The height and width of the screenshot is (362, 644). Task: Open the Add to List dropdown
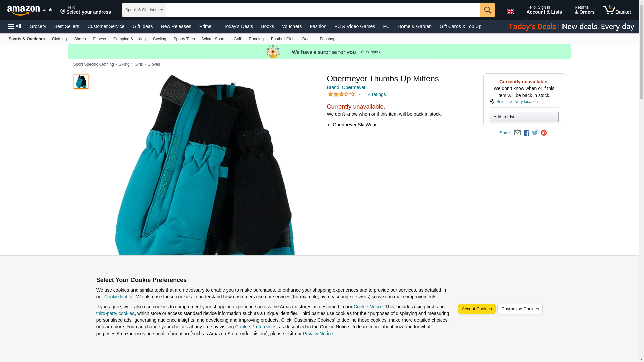(x=524, y=117)
